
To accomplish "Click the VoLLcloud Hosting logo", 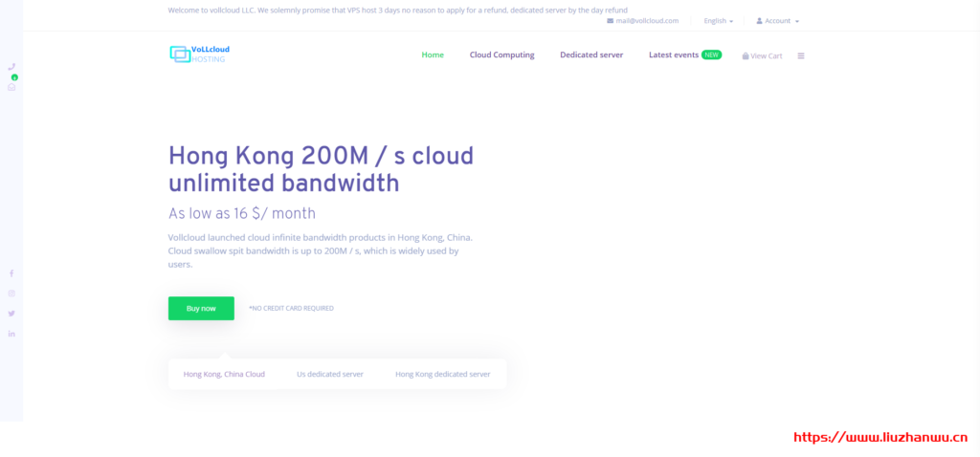I will point(199,54).
